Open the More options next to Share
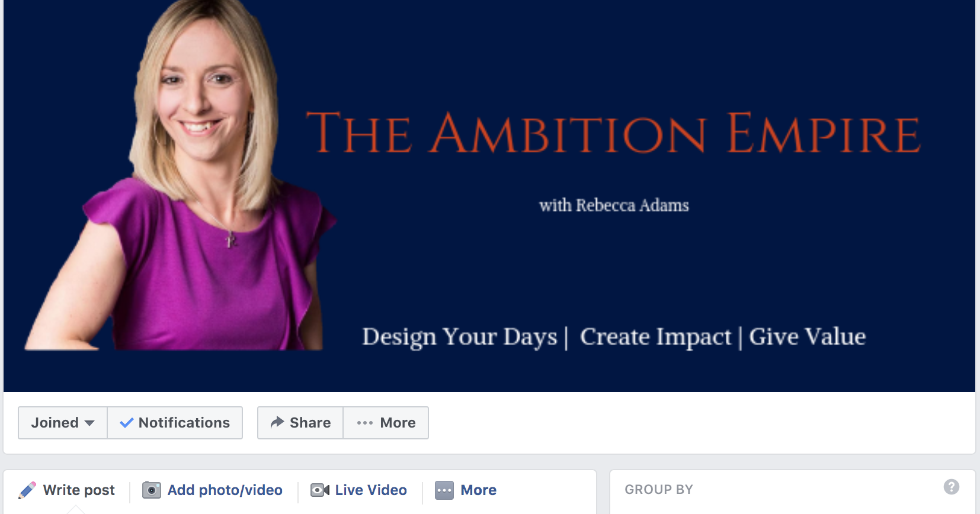The height and width of the screenshot is (514, 980). pos(386,423)
